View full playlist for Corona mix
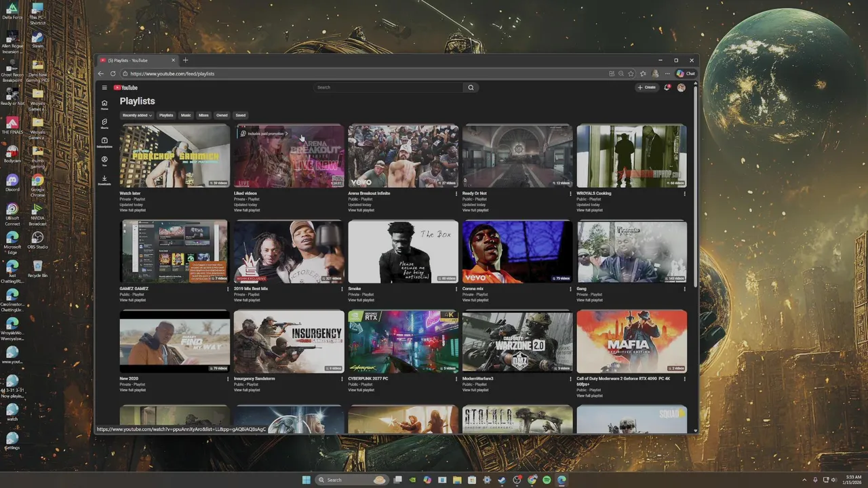This screenshot has width=868, height=488. tap(475, 300)
